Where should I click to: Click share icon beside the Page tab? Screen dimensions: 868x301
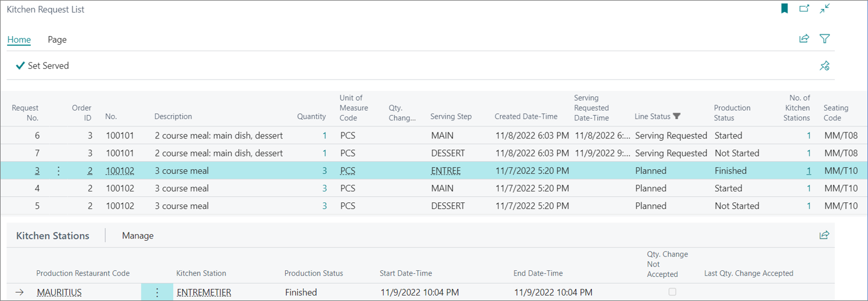click(804, 39)
